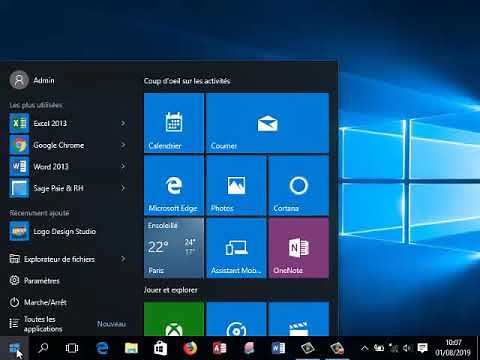Launch Excel 2013 from most used list
The image size is (480, 360).
click(x=68, y=123)
